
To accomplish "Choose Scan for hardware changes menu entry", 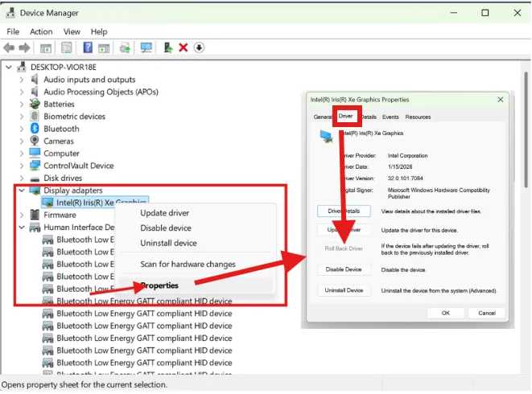I will tap(196, 264).
